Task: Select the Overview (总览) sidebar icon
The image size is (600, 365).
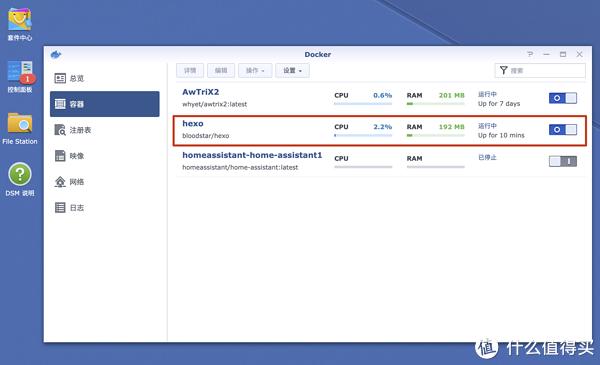Action: point(60,78)
